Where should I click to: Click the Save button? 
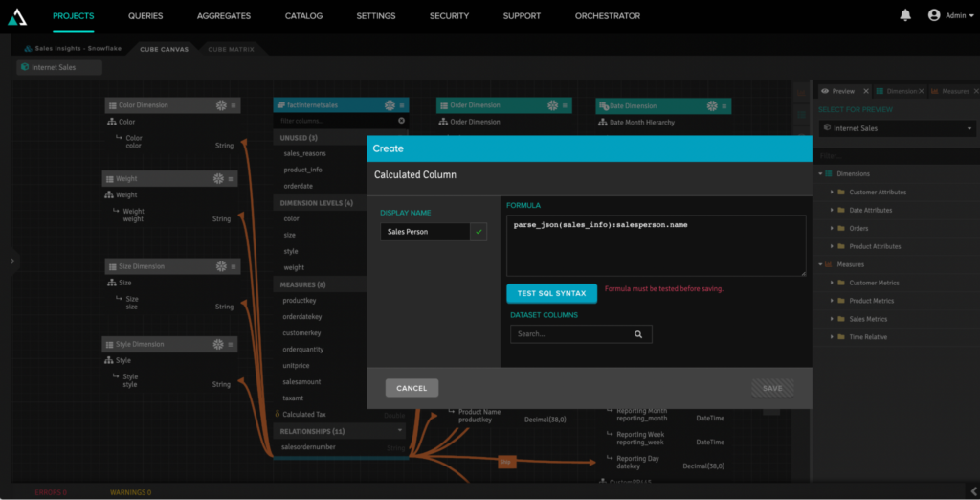[772, 388]
